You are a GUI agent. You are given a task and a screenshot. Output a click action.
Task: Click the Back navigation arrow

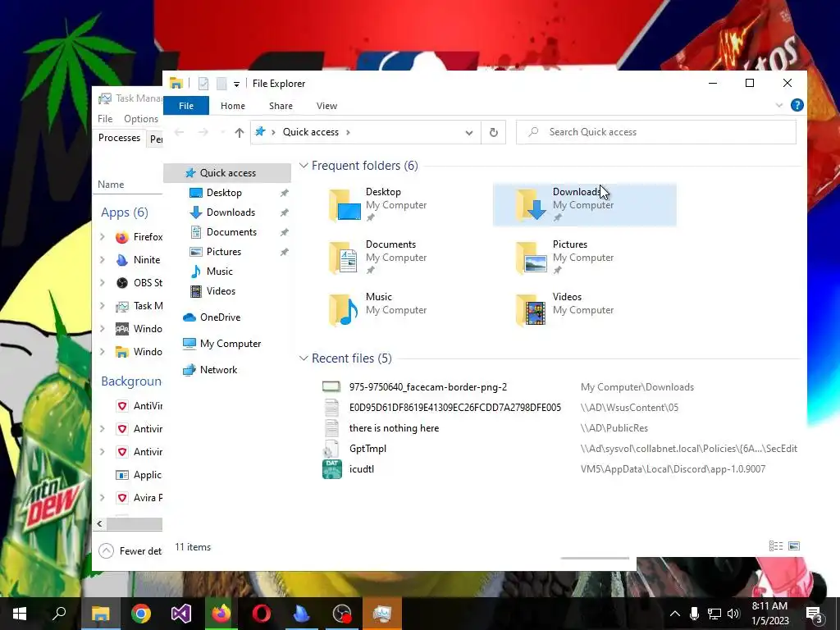(180, 132)
